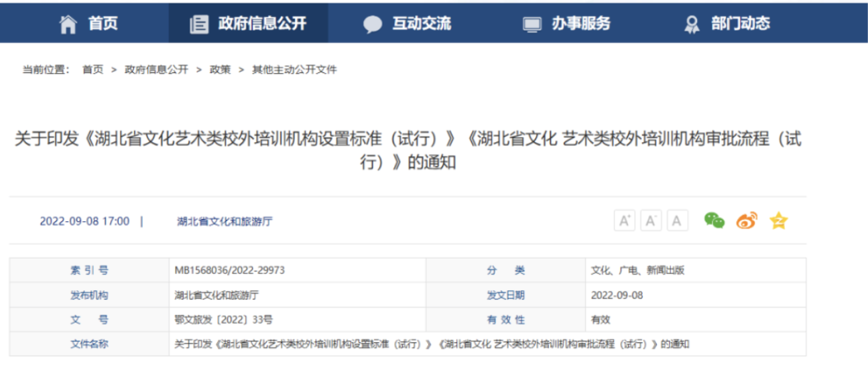Click date value 2022-09-08 in table

(617, 296)
